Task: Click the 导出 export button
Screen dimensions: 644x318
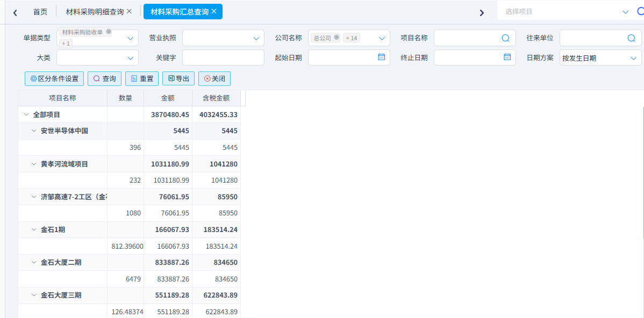Action: click(178, 79)
